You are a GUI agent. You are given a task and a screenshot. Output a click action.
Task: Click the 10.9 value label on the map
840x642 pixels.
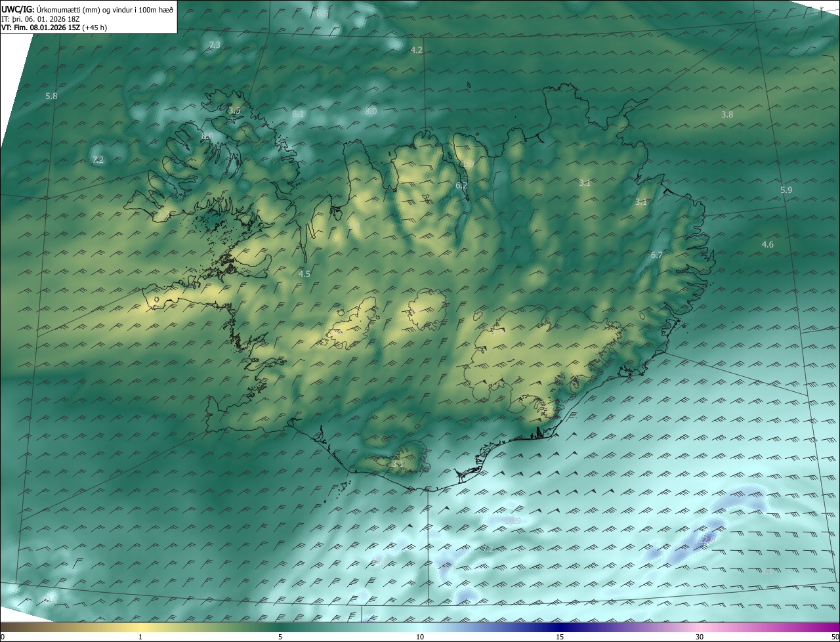(513, 521)
